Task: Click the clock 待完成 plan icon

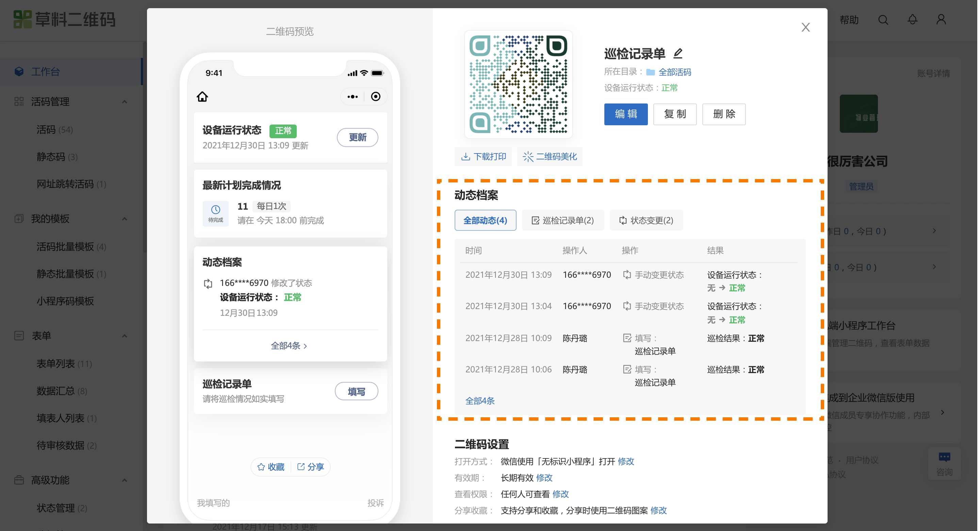Action: coord(216,213)
